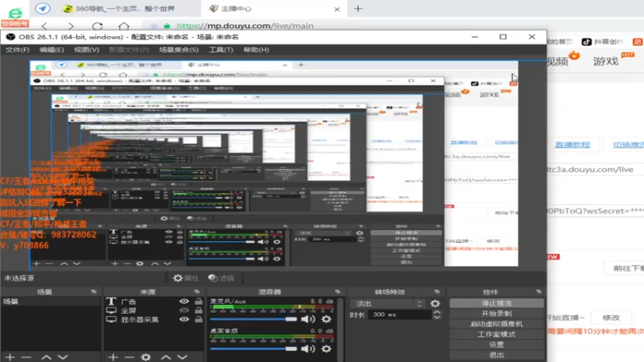The width and height of the screenshot is (644, 362).
Task: Toggle lock on 广告 source
Action: pos(198,301)
